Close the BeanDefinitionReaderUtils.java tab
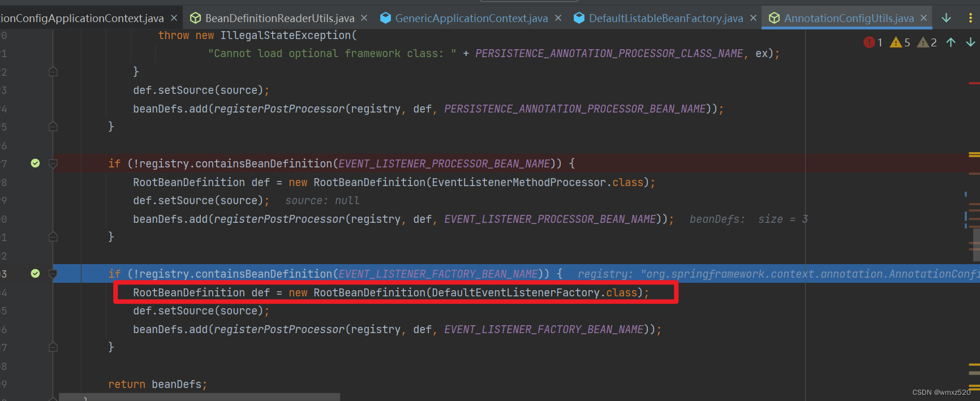This screenshot has width=980, height=401. [364, 18]
